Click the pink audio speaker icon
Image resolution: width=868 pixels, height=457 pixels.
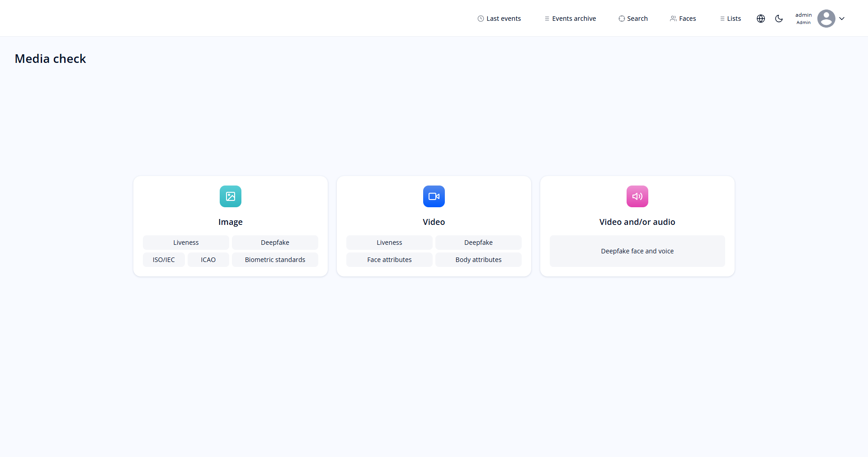[x=637, y=196]
